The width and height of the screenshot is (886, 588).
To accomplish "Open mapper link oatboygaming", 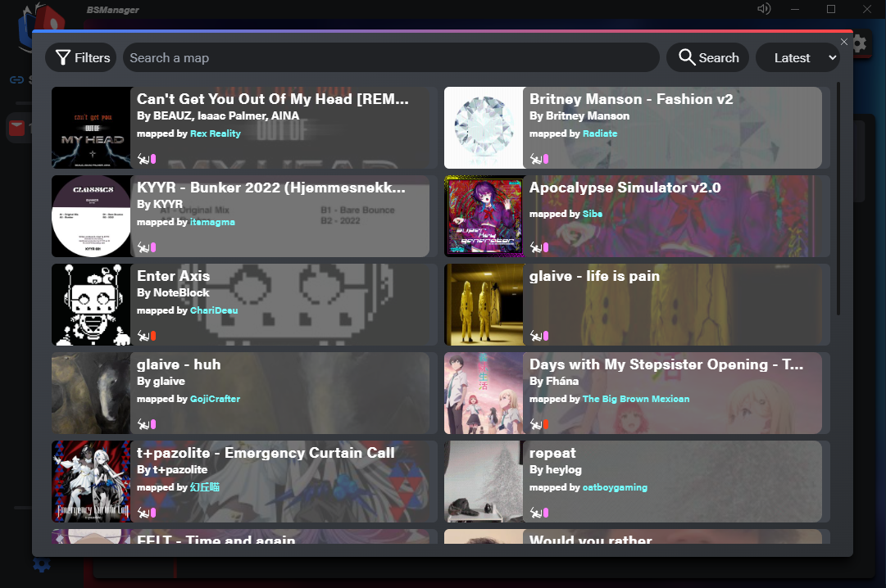I will tap(616, 487).
